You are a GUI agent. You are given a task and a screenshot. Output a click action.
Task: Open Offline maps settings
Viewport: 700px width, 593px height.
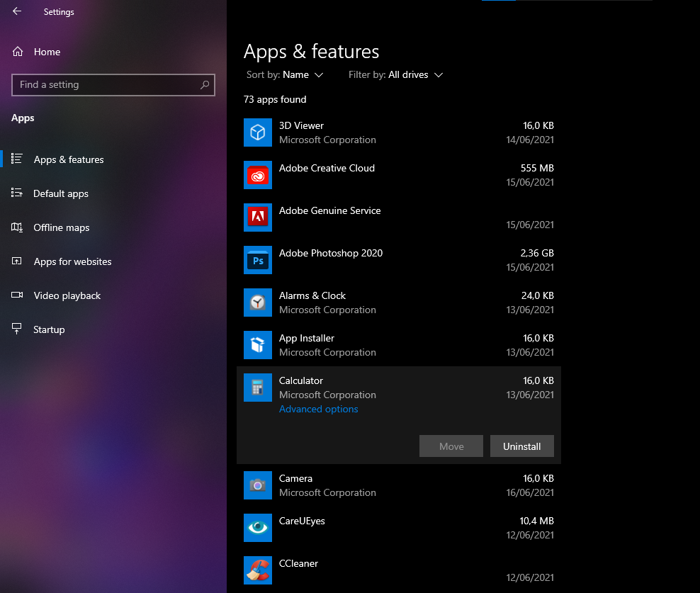pos(62,227)
